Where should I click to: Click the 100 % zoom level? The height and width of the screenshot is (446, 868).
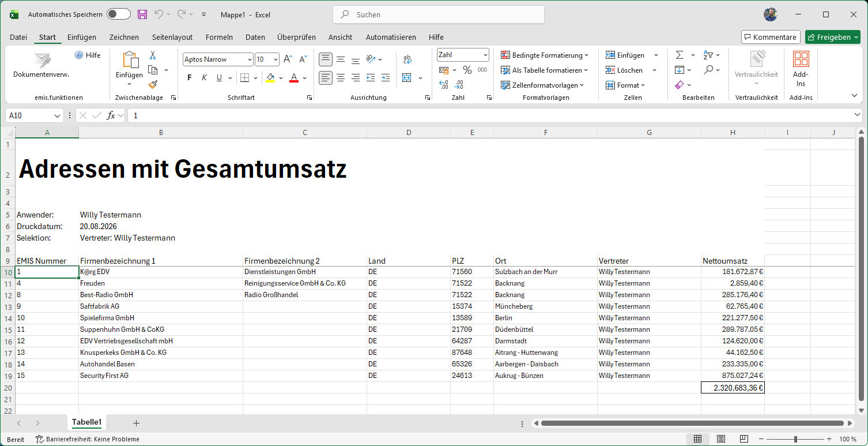pyautogui.click(x=847, y=439)
